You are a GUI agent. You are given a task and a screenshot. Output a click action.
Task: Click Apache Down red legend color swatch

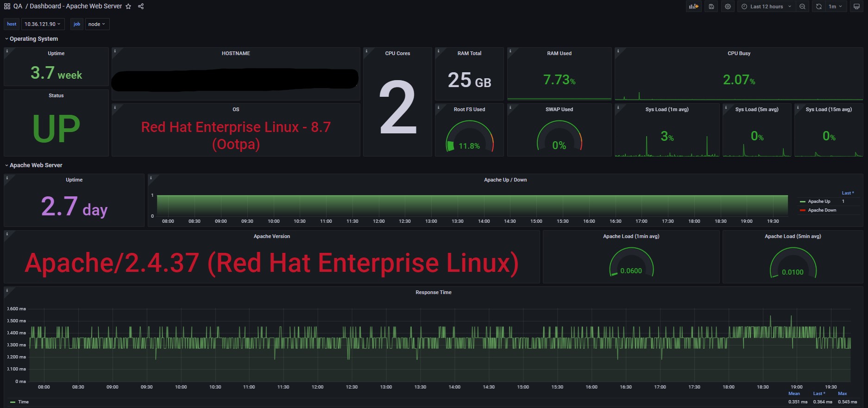coord(803,210)
